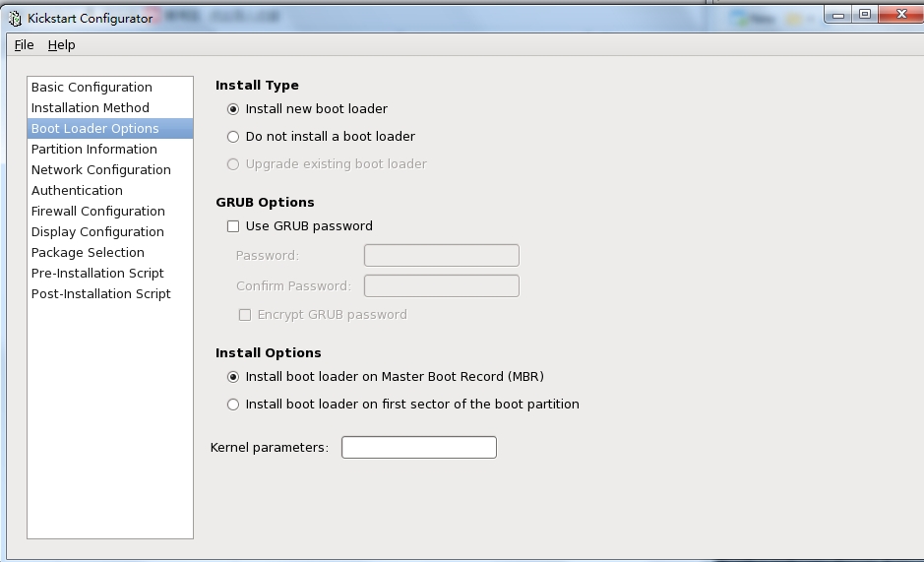
Task: Close the Kickstart Configurator window
Action: (901, 14)
